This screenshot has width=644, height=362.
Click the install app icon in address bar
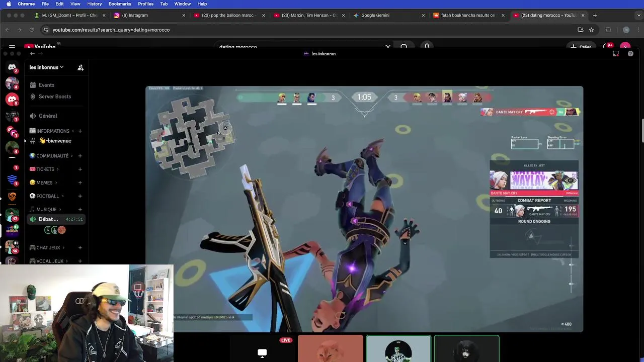tap(580, 30)
